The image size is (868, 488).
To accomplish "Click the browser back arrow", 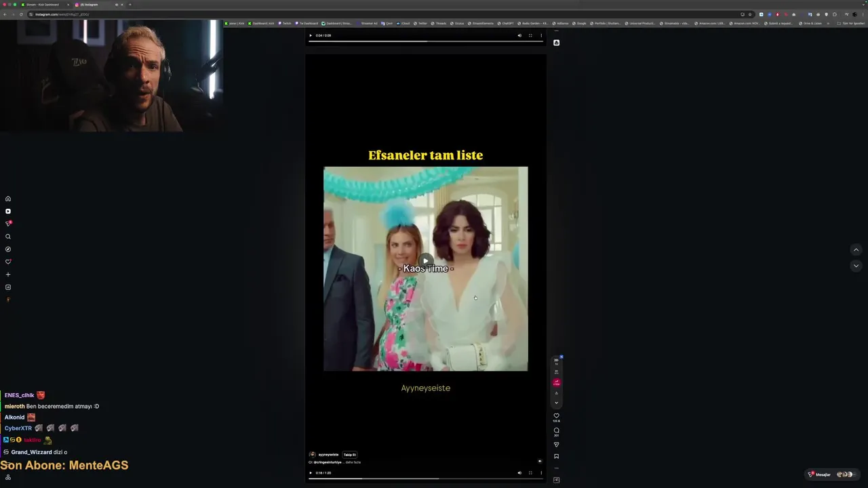I will point(6,14).
